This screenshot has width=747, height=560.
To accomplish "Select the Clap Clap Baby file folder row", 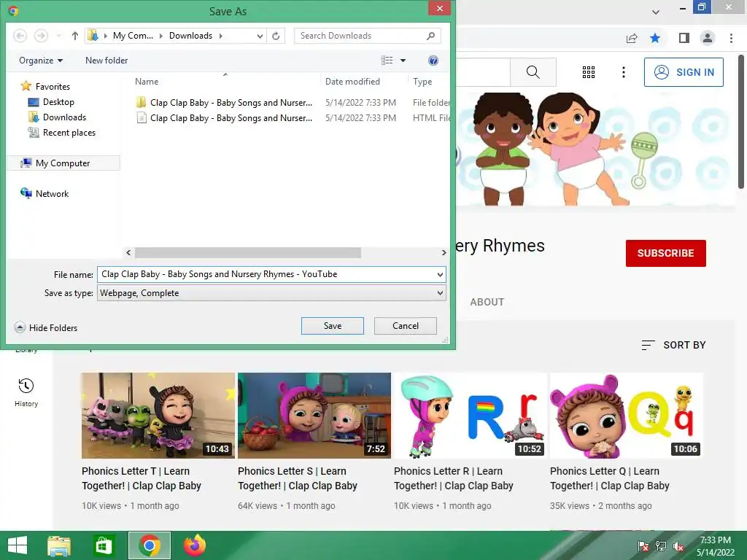I will 292,102.
